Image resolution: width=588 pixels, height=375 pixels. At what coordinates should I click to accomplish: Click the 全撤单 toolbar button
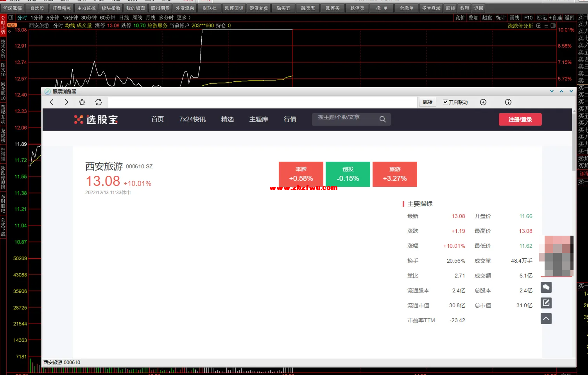(407, 8)
